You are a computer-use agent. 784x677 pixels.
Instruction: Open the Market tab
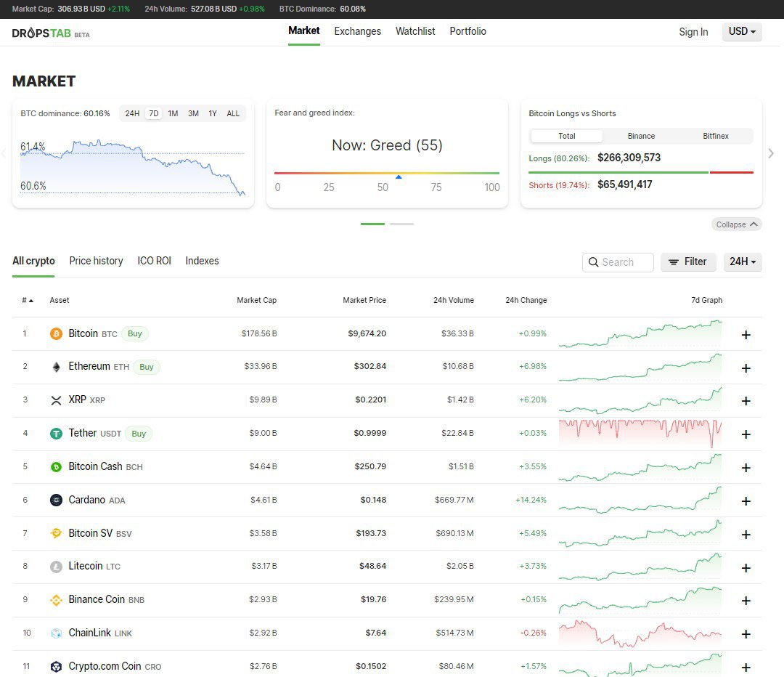(x=304, y=31)
